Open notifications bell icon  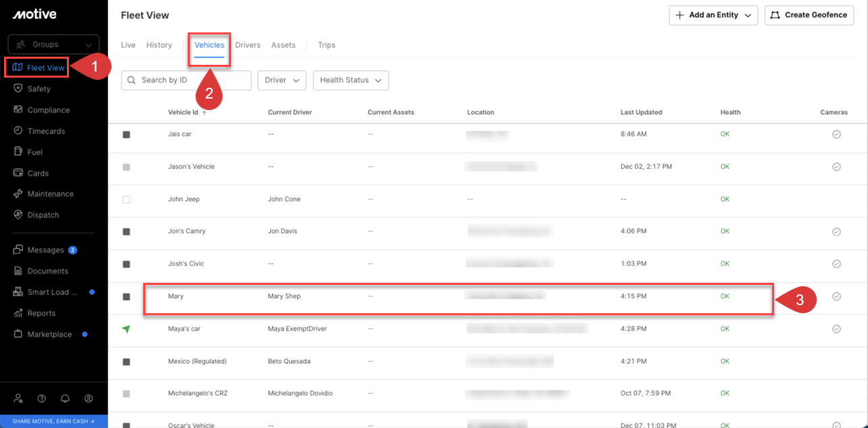65,398
